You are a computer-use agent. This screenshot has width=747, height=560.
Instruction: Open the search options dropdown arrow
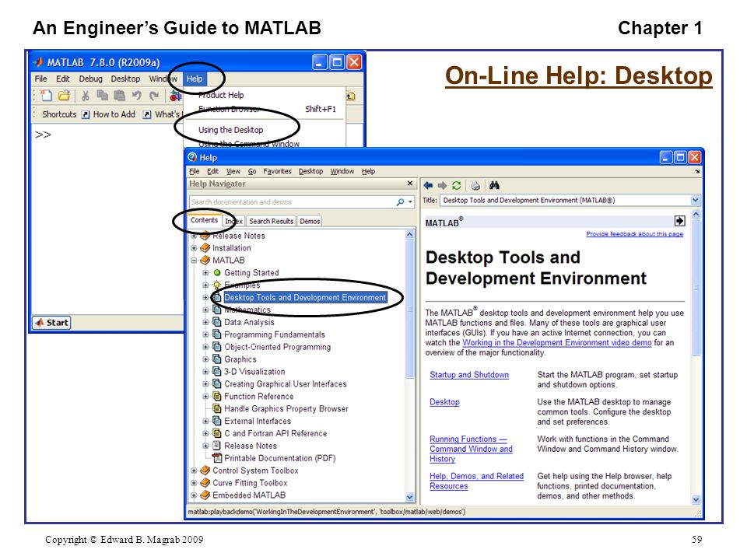[410, 202]
